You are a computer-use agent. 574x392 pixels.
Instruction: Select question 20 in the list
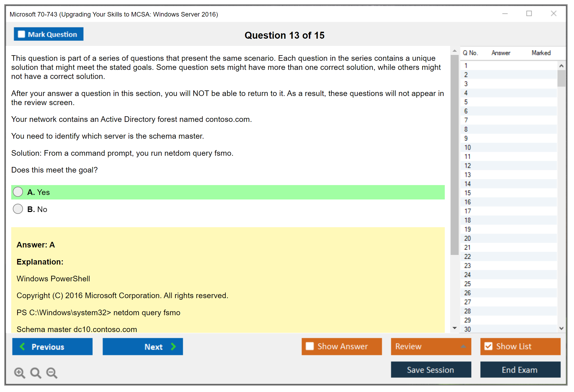(x=467, y=238)
